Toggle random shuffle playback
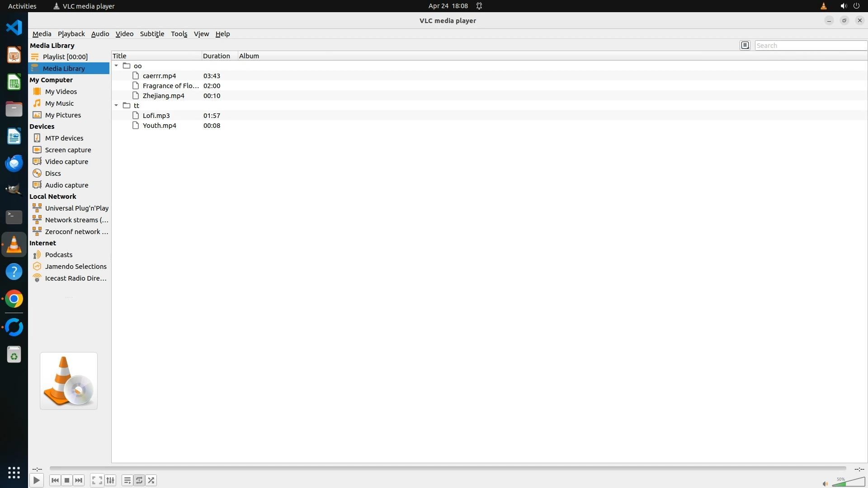Viewport: 868px width, 488px height. (151, 480)
